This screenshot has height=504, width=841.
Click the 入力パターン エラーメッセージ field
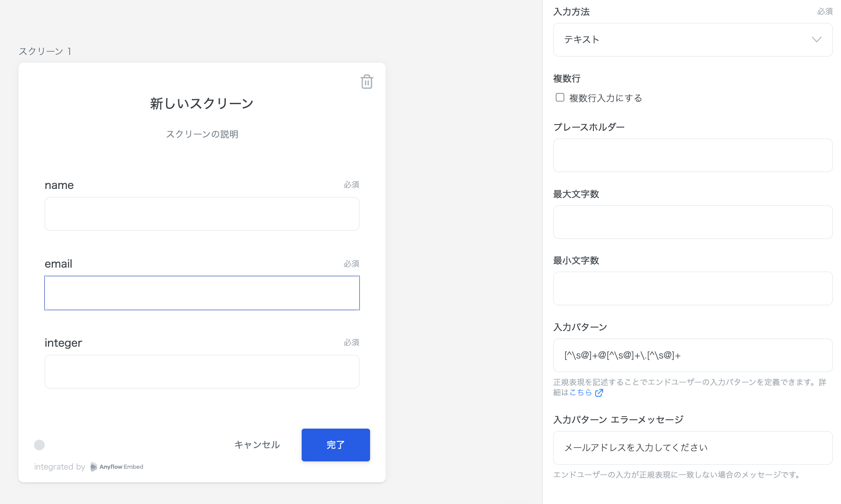[x=693, y=447]
